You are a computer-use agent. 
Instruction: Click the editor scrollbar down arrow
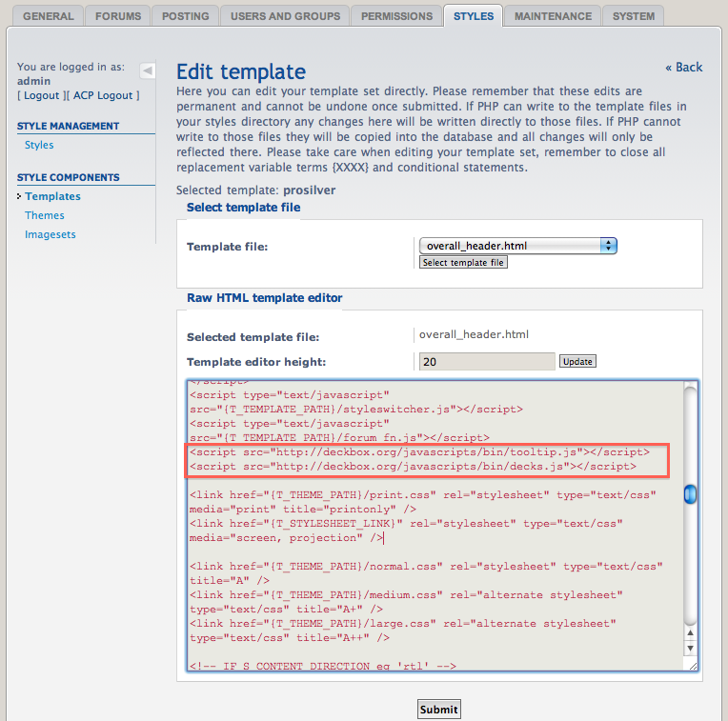[x=691, y=649]
